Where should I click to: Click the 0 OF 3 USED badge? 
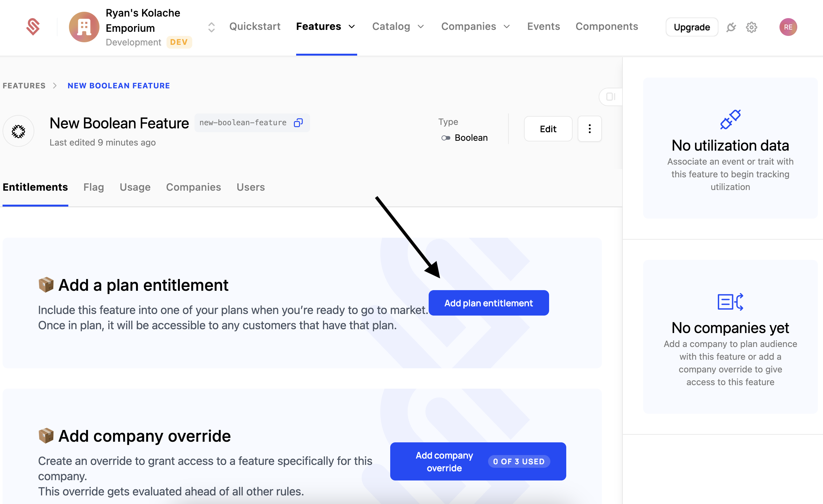pyautogui.click(x=518, y=462)
